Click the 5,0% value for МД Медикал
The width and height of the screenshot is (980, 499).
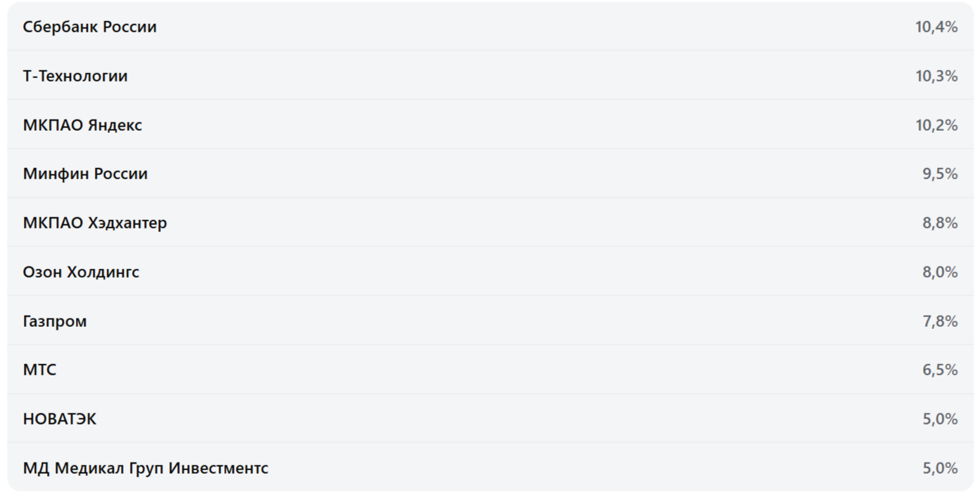940,468
